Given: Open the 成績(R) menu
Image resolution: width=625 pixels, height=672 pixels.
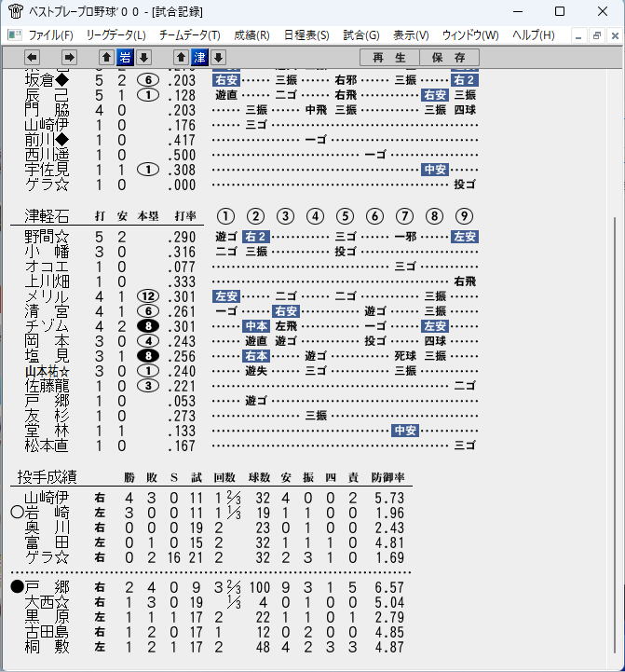Looking at the screenshot, I should click(251, 35).
